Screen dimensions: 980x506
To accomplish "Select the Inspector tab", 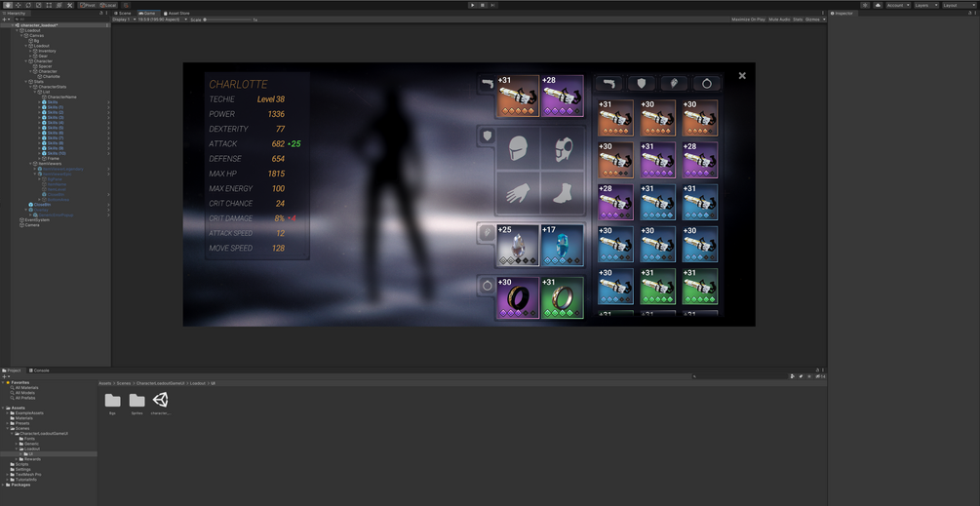I will pyautogui.click(x=842, y=13).
